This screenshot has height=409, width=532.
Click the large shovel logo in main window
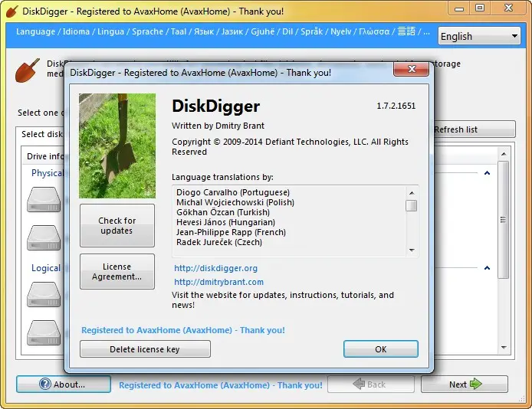click(x=28, y=70)
